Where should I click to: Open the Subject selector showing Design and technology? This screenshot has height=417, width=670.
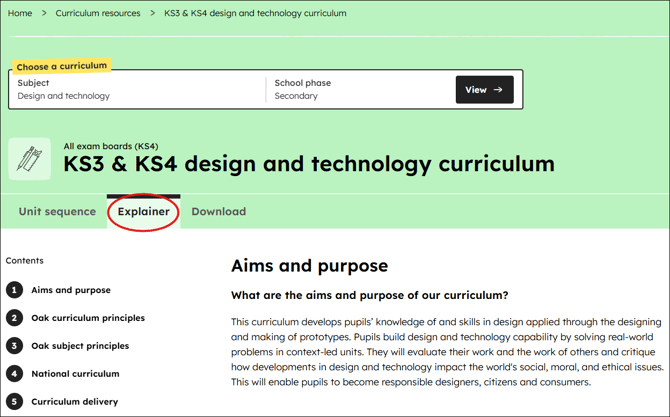click(x=137, y=89)
